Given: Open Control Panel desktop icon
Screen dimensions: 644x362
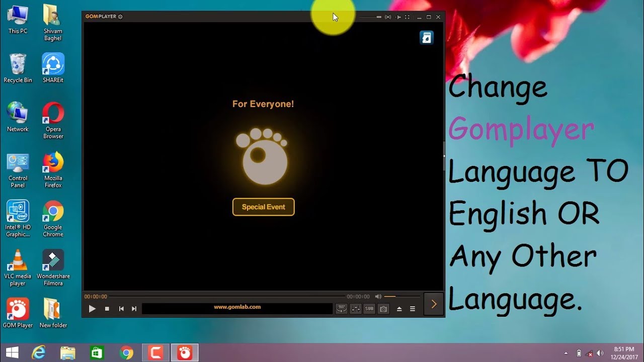Looking at the screenshot, I should click(x=18, y=170).
